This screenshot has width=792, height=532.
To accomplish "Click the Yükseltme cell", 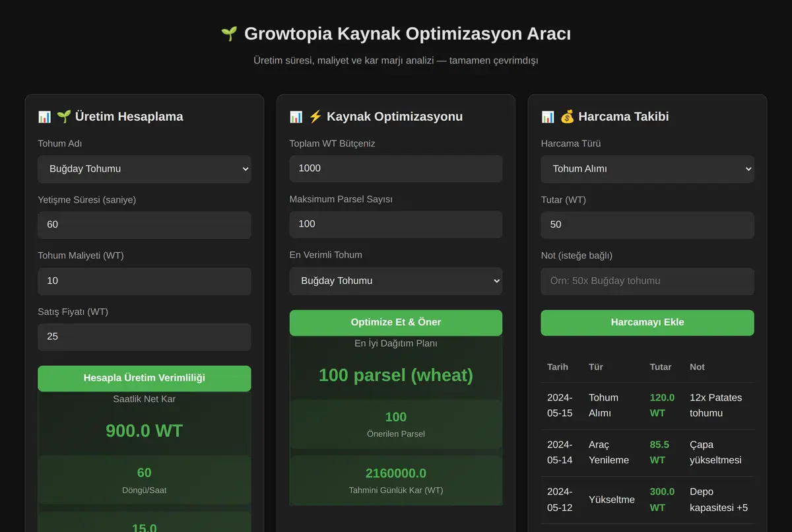I will 612,500.
